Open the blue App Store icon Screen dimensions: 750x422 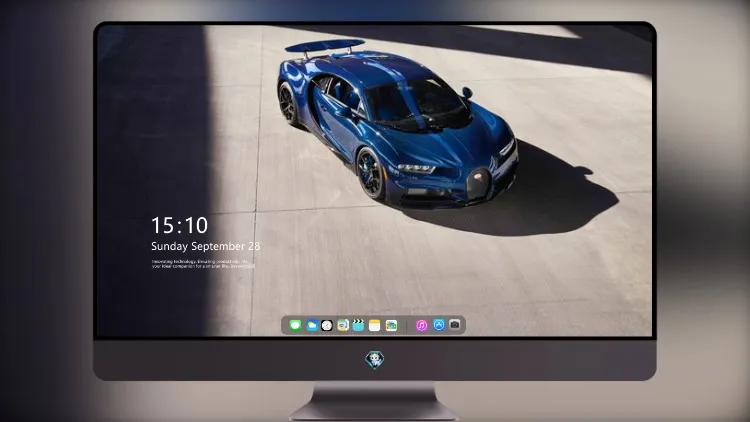[439, 325]
